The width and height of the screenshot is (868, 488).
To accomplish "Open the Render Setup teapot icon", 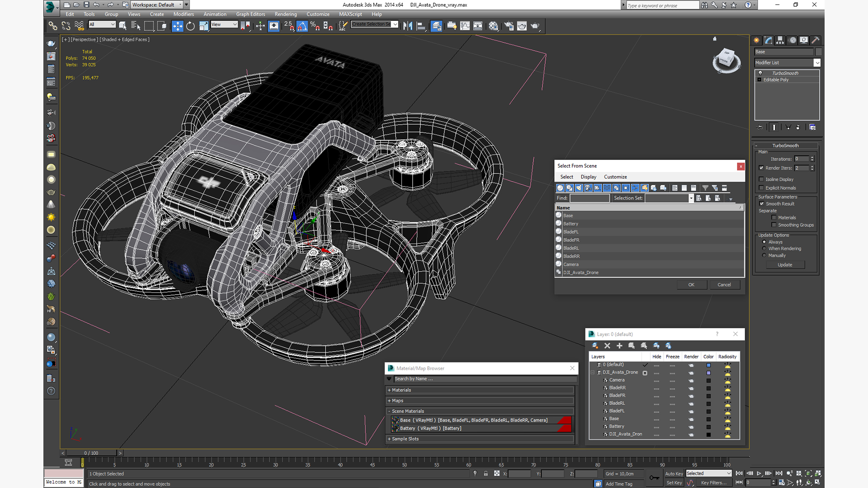I will point(509,26).
